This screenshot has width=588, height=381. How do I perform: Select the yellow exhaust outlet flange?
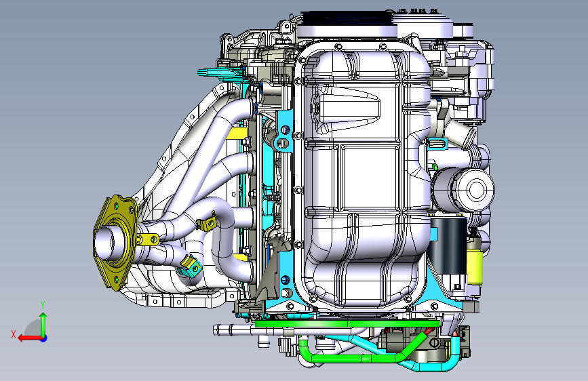pos(115,243)
